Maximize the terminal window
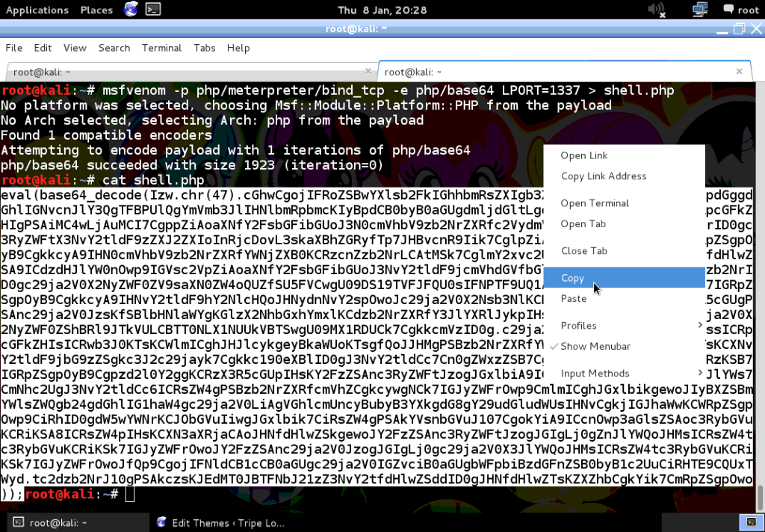 tap(739, 29)
